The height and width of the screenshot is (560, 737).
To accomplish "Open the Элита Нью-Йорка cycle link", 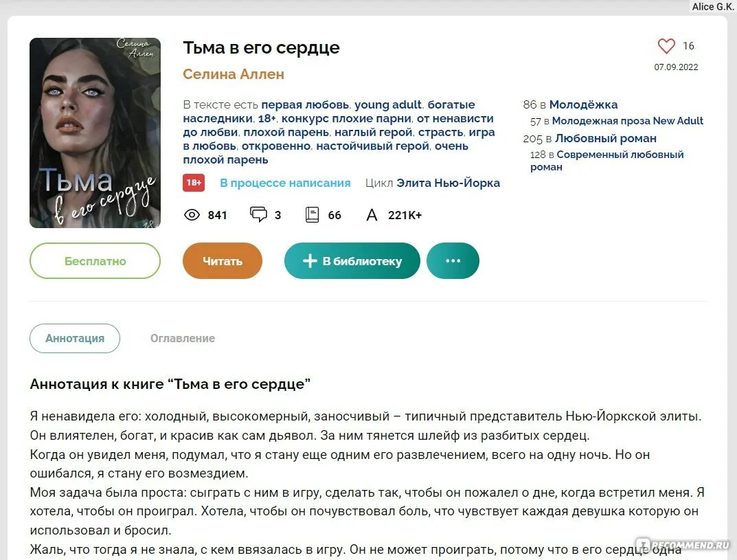I will [x=448, y=183].
